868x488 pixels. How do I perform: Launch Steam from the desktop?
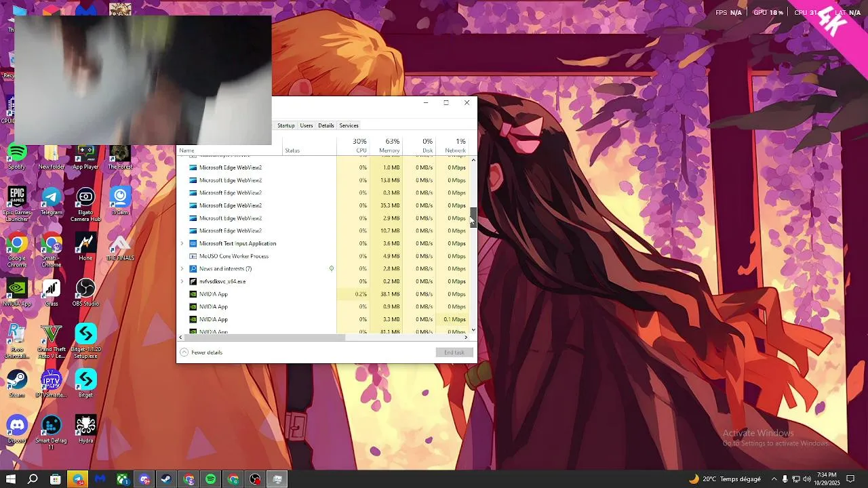coord(17,384)
